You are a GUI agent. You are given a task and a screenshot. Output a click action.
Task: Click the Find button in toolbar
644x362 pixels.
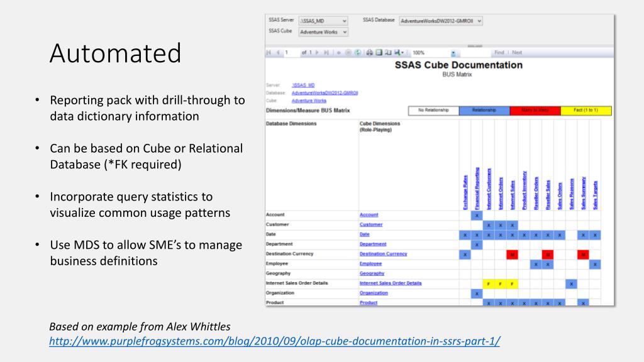499,53
